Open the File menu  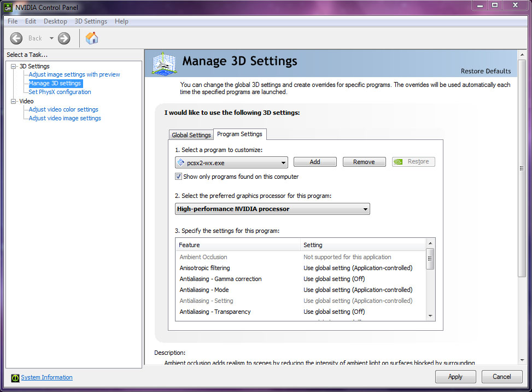pyautogui.click(x=13, y=21)
